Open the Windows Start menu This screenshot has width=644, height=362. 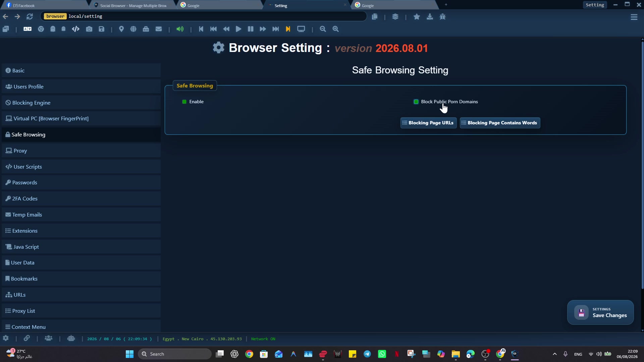(x=129, y=354)
